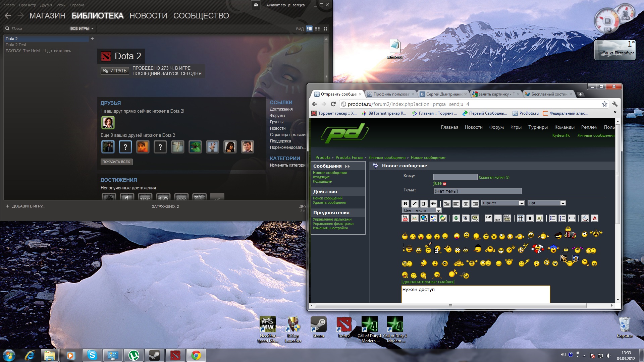
Task: Reload the prodota page in Chrome
Action: (333, 104)
